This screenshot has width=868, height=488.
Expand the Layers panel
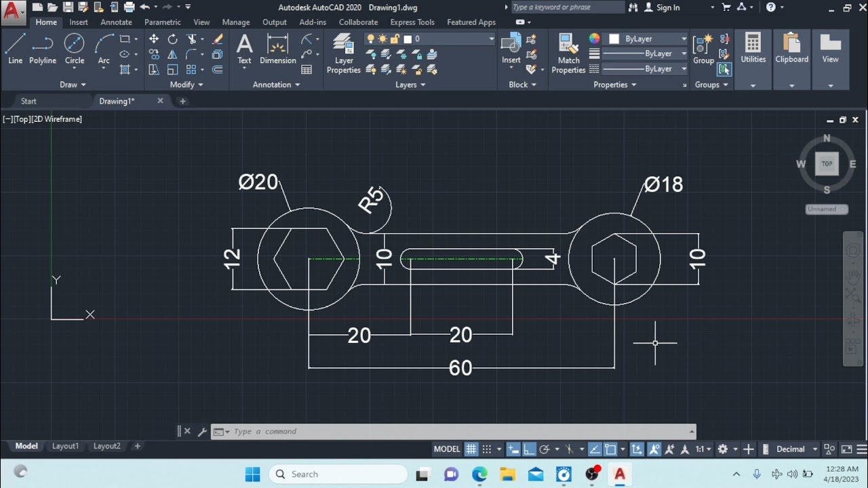click(x=410, y=85)
